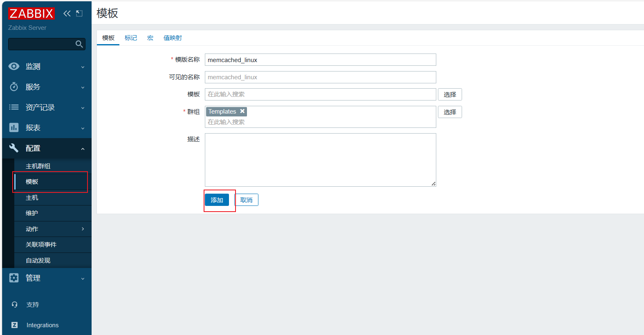Click the eye icon beside 监测

pos(14,66)
